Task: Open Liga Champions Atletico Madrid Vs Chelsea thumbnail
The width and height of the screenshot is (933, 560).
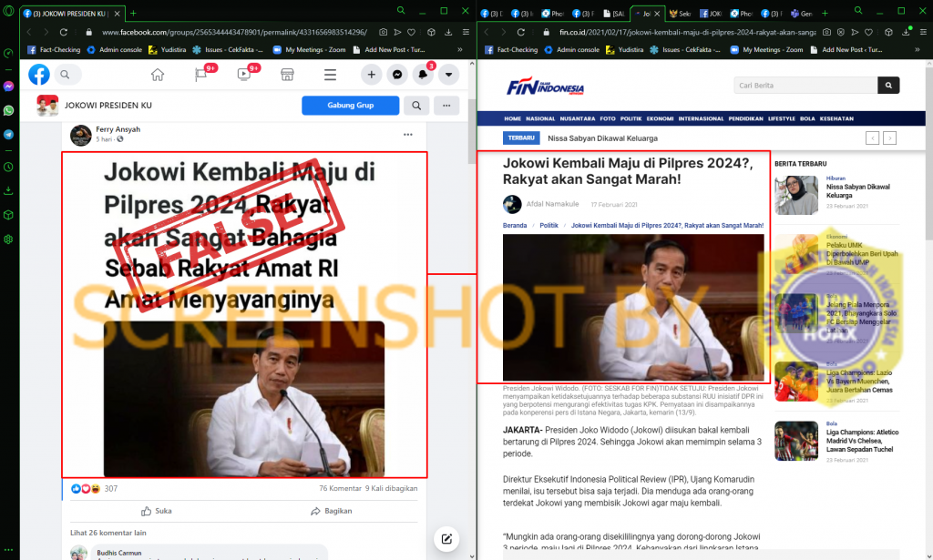Action: tap(796, 441)
